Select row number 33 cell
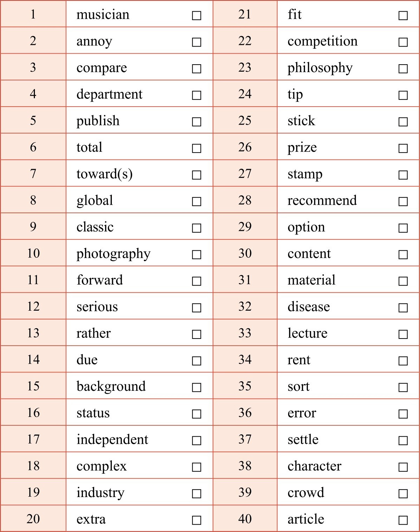This screenshot has height=532, width=420. pyautogui.click(x=245, y=333)
